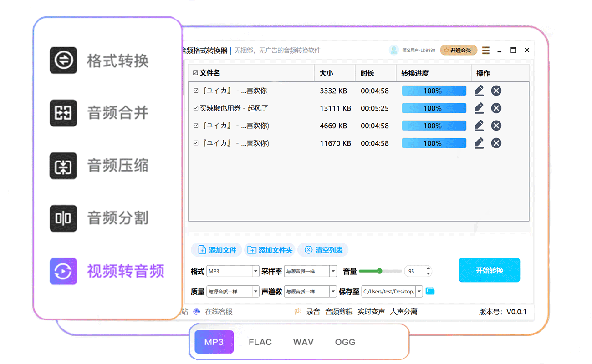Open the audio split tool icon
Viewport: 592px width, 364px height.
tap(63, 218)
